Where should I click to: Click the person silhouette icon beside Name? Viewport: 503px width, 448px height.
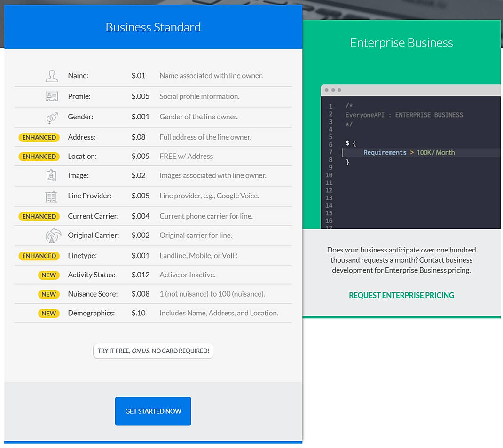tap(52, 76)
